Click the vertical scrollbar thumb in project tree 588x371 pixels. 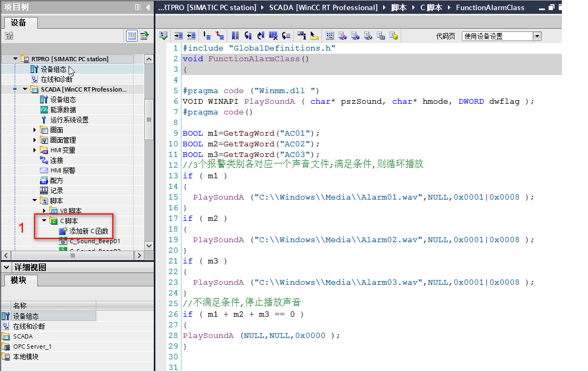pos(149,119)
